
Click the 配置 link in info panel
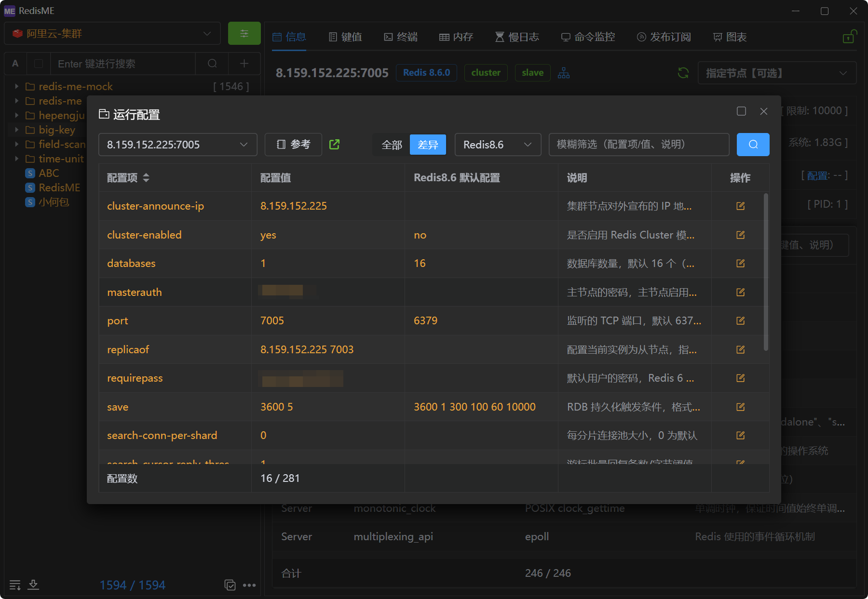tap(818, 175)
